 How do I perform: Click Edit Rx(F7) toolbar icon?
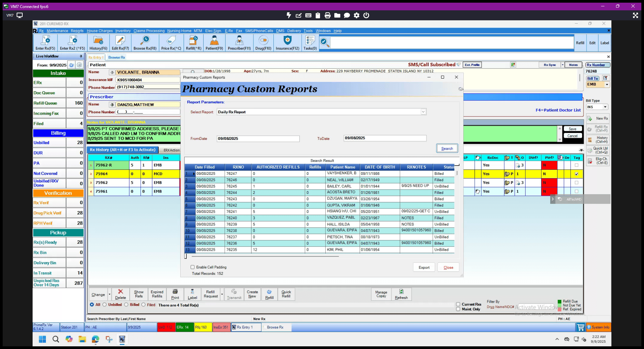[x=120, y=43]
